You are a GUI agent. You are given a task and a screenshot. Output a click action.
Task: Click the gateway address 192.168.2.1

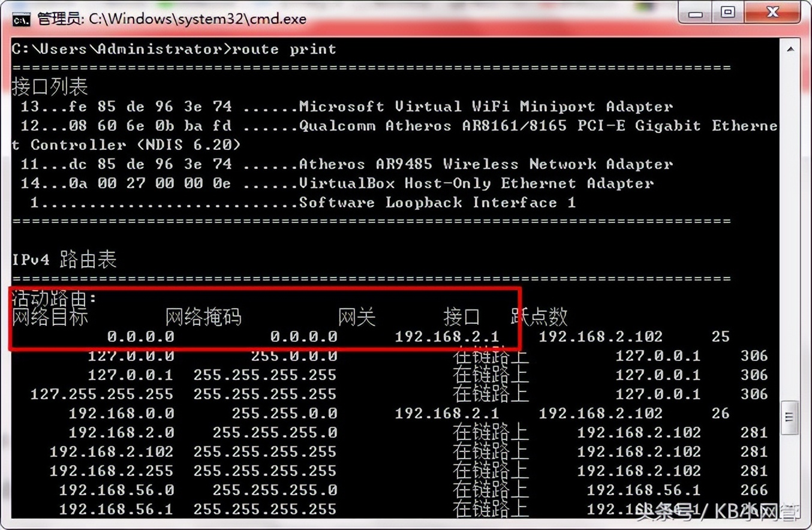coord(449,336)
